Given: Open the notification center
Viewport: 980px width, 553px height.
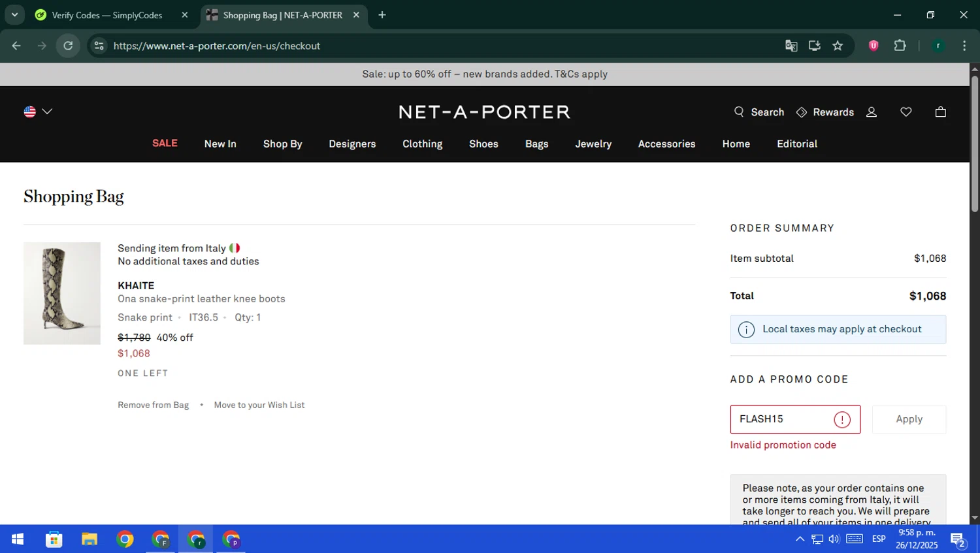Looking at the screenshot, I should tap(958, 540).
